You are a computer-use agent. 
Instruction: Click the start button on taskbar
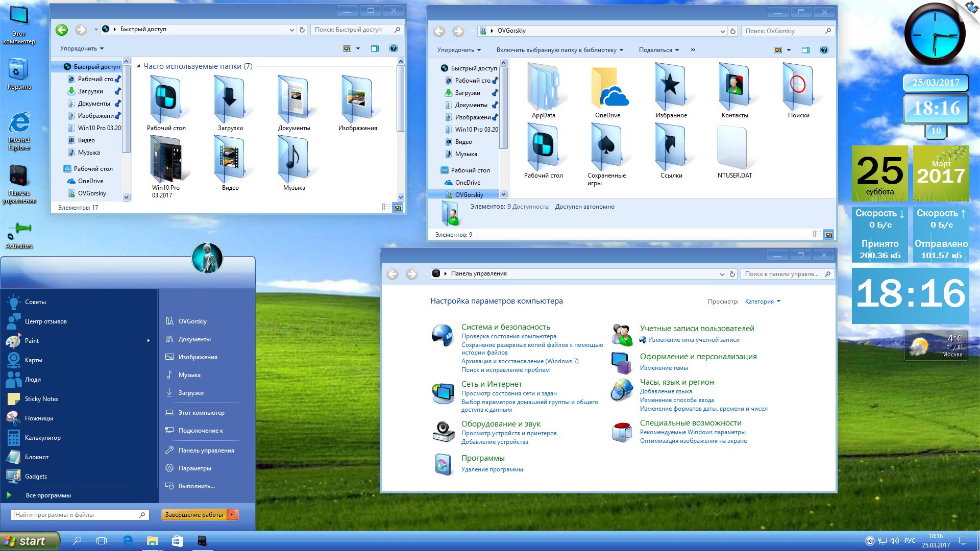pyautogui.click(x=30, y=541)
